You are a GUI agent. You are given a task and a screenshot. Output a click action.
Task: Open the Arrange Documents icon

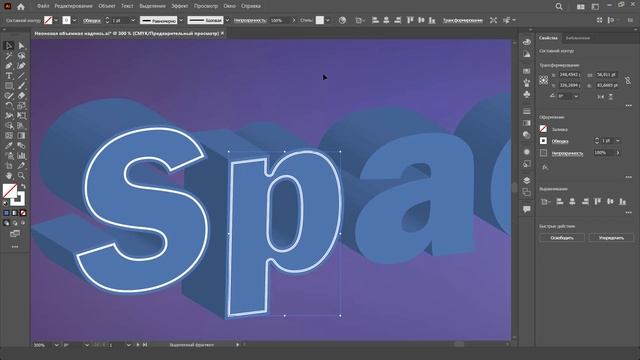tap(580, 7)
